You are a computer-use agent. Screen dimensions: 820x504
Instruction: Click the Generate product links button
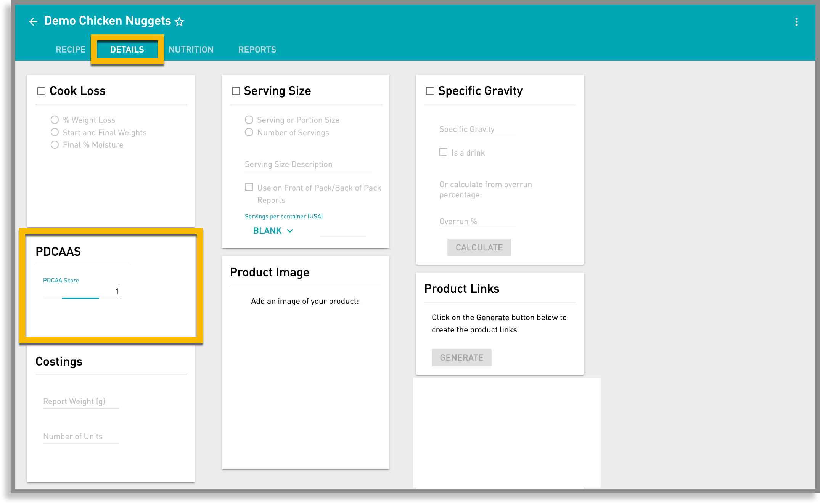(461, 358)
